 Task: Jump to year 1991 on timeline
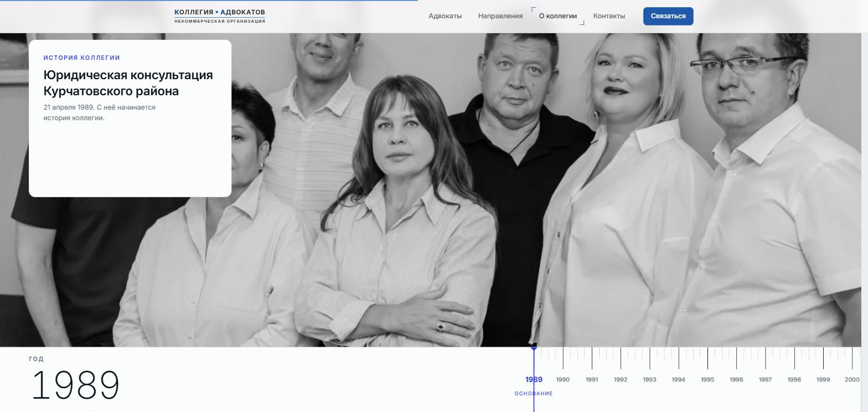(x=592, y=380)
